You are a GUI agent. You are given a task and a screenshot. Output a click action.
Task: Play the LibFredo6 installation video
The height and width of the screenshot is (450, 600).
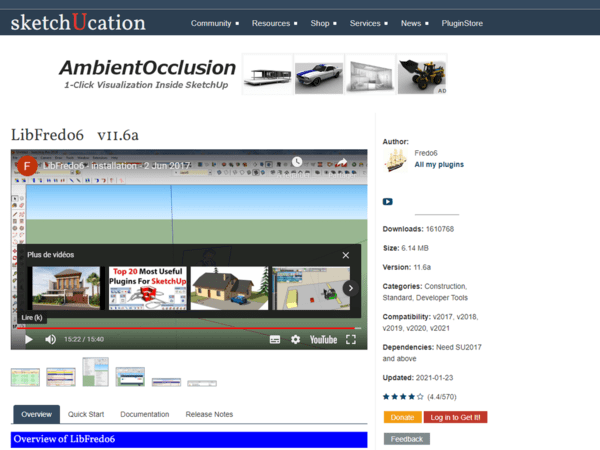pos(28,339)
